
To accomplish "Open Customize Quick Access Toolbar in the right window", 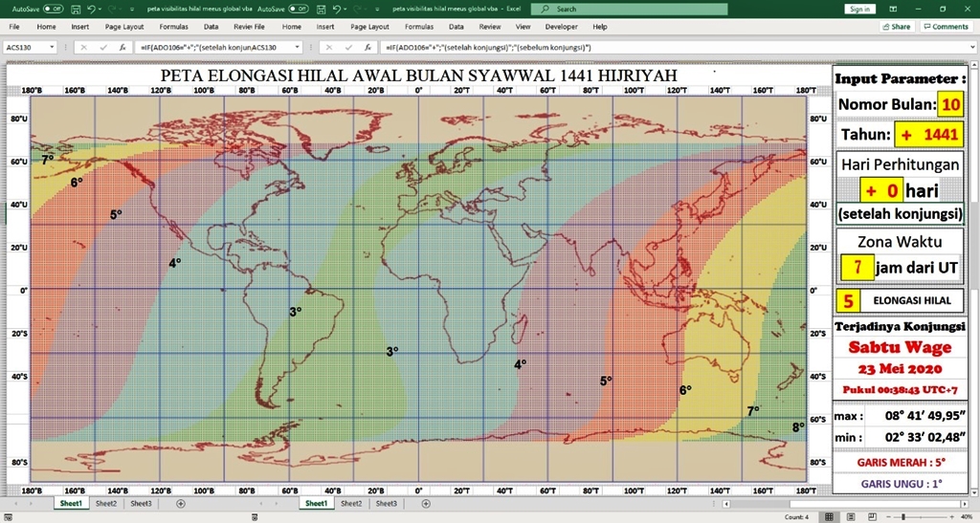I will coord(377,10).
